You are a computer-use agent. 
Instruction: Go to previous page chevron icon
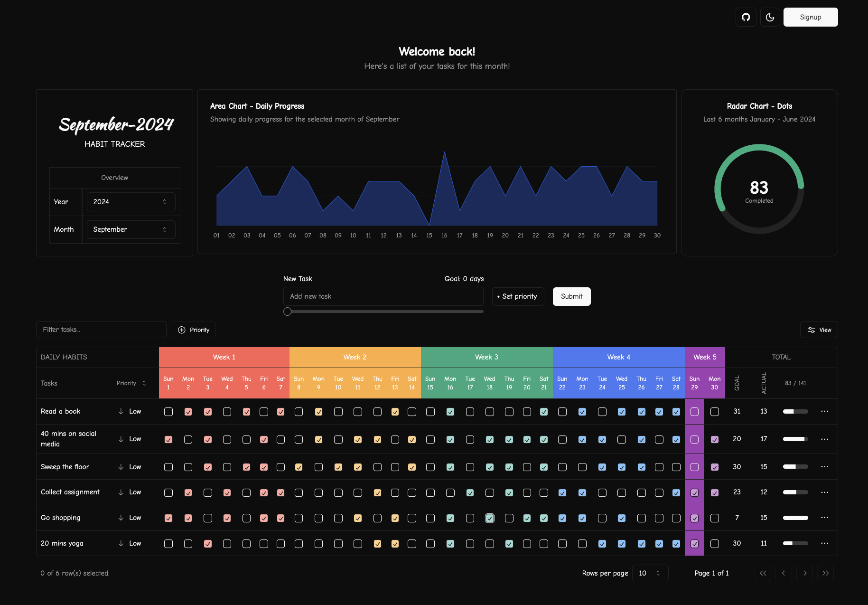click(784, 573)
